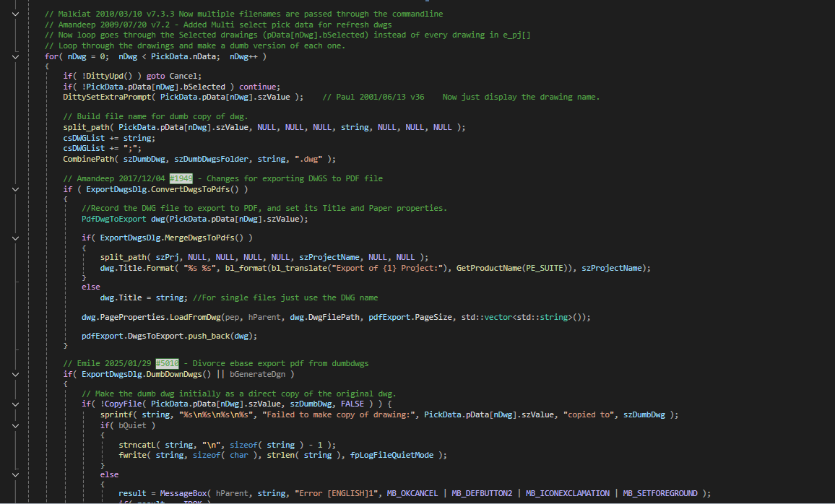Click the strncatL function call
835x504 pixels.
coord(137,445)
